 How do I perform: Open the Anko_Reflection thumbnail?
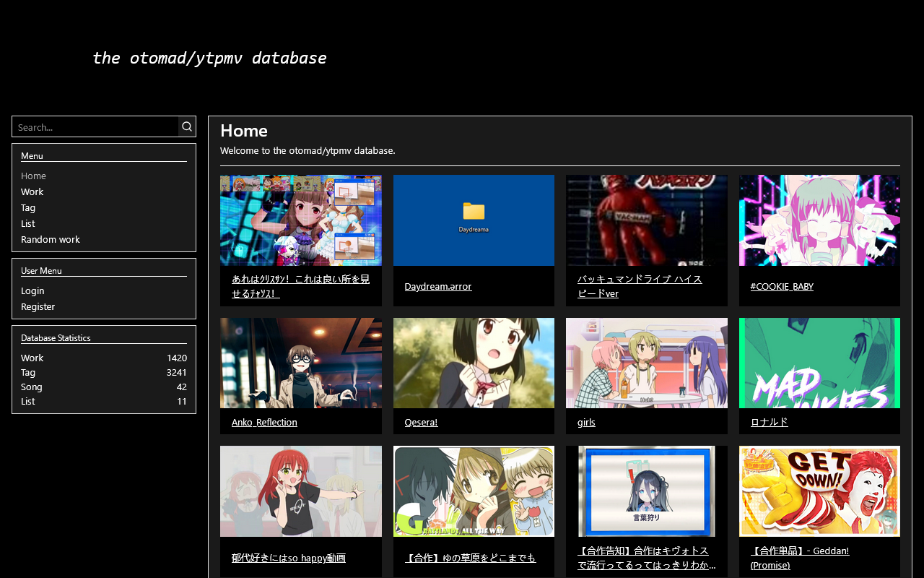click(x=301, y=363)
